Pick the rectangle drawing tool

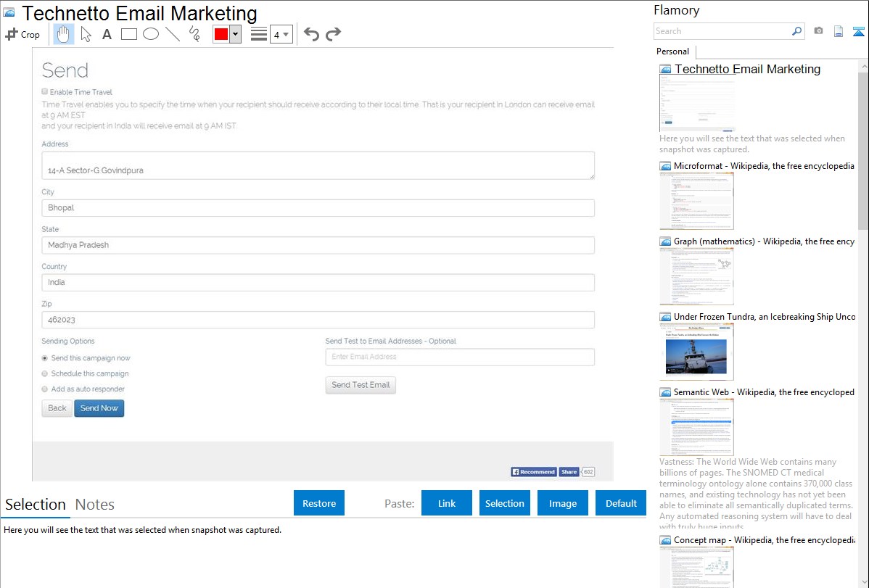pos(129,34)
